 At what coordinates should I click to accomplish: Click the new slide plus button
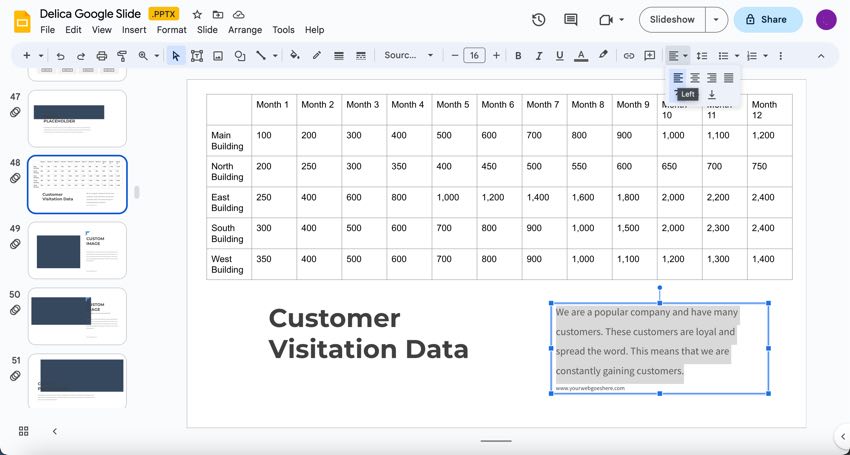[x=27, y=55]
